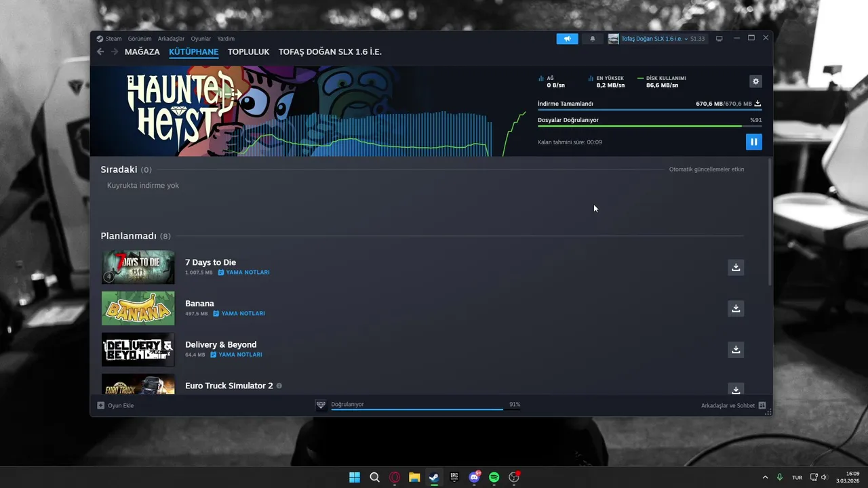Click the TUR keyboard language indicator
This screenshot has height=488, width=868.
click(x=797, y=477)
